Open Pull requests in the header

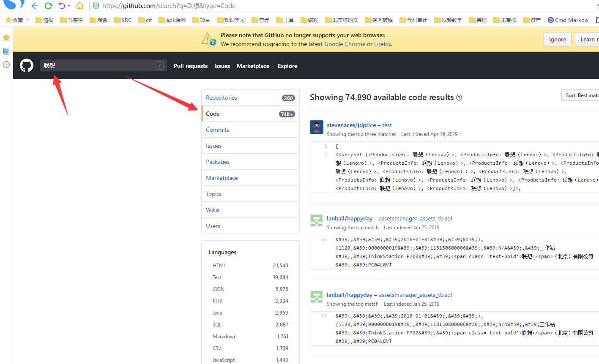pyautogui.click(x=191, y=66)
